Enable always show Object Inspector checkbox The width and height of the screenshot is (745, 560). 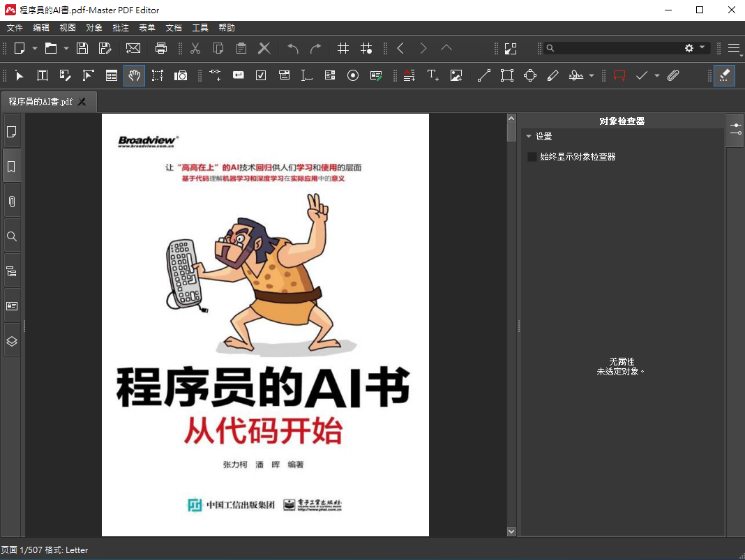click(533, 157)
